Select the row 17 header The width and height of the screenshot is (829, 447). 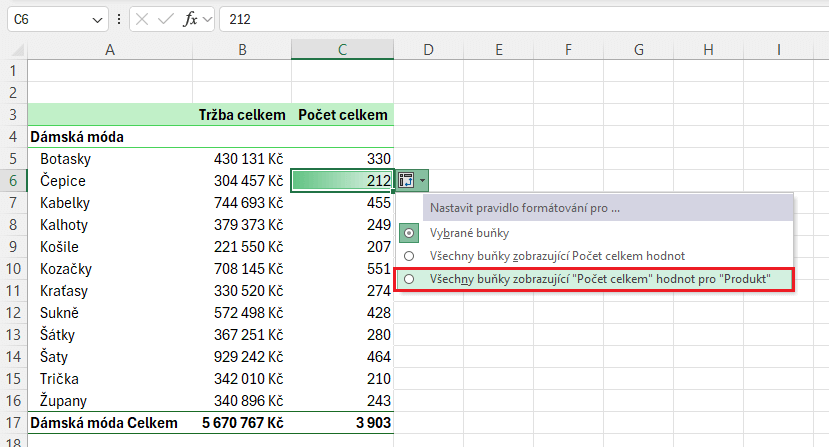point(14,423)
